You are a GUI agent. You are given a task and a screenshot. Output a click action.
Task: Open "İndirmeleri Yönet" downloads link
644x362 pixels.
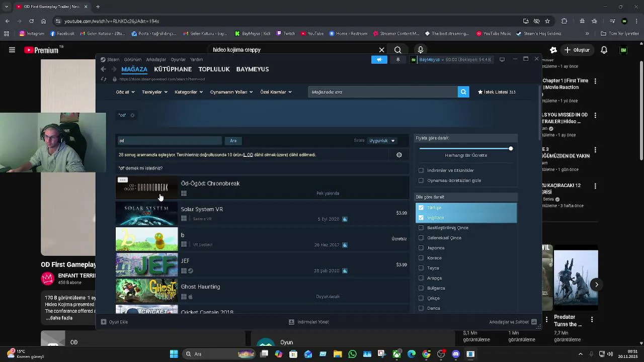tap(309, 322)
